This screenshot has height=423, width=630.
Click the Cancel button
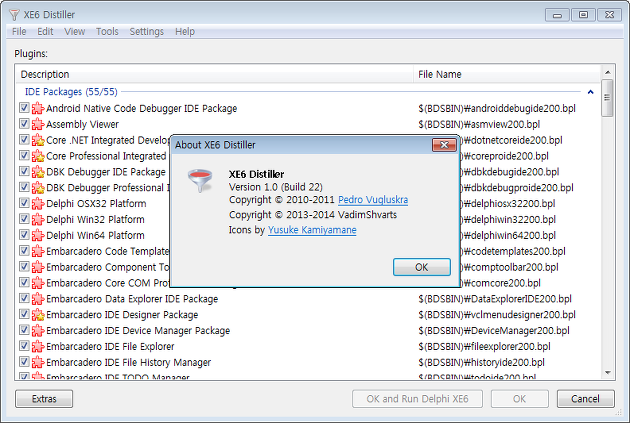(585, 399)
